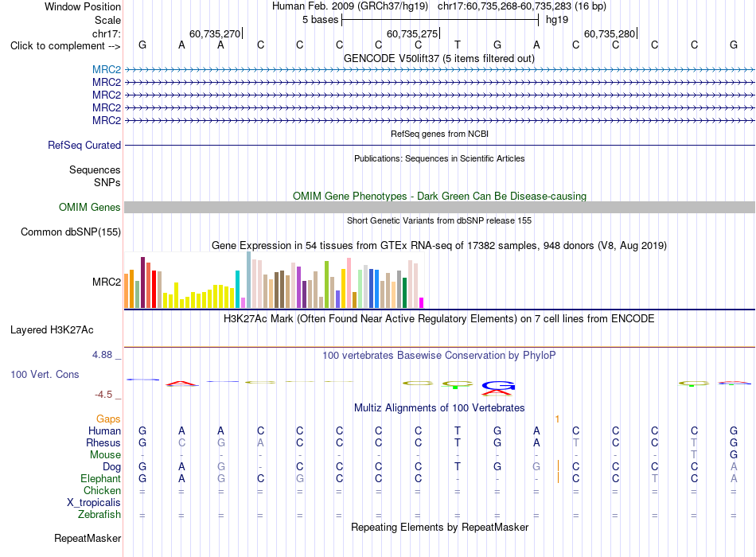756x557 pixels.
Task: Click the chr17: ruler label
Action: tap(106, 33)
